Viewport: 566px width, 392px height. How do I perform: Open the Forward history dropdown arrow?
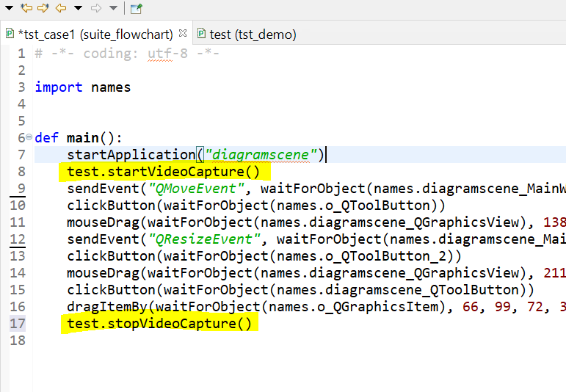112,9
